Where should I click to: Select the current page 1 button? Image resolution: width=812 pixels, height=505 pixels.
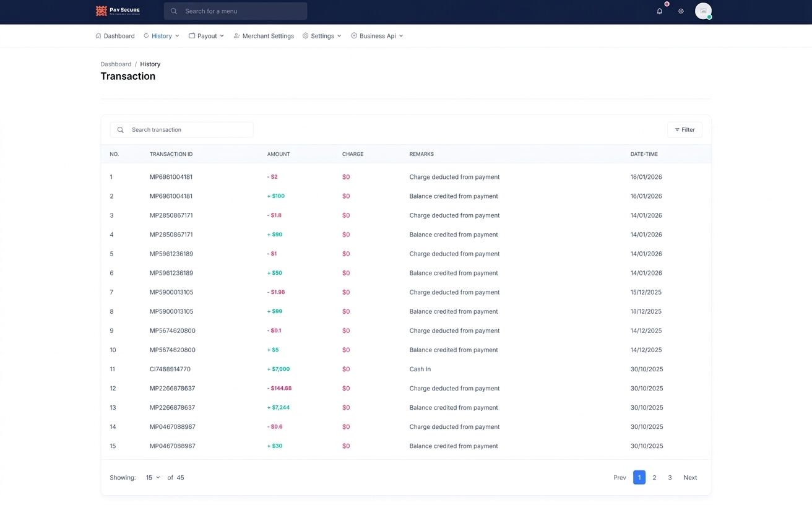pos(639,478)
